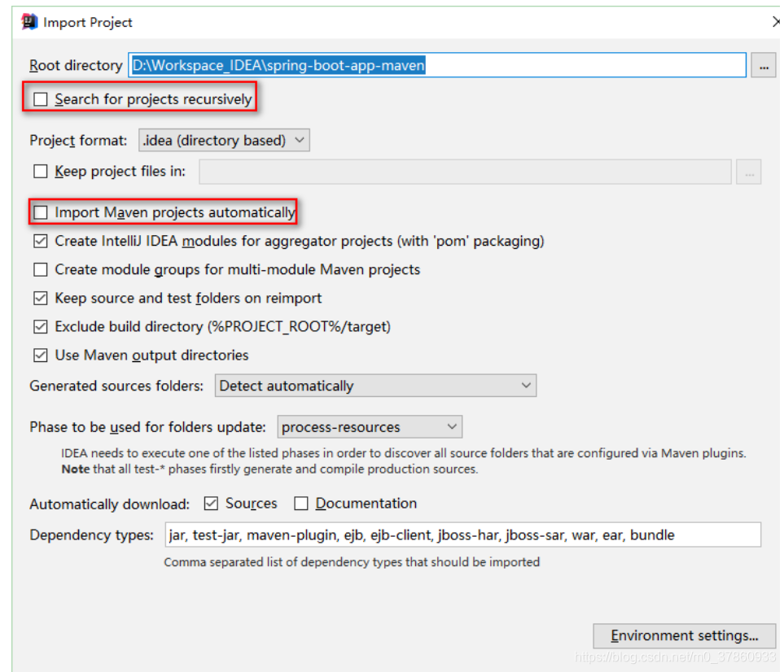The height and width of the screenshot is (672, 784).
Task: Enable automatic download of Documentation
Action: pyautogui.click(x=301, y=503)
